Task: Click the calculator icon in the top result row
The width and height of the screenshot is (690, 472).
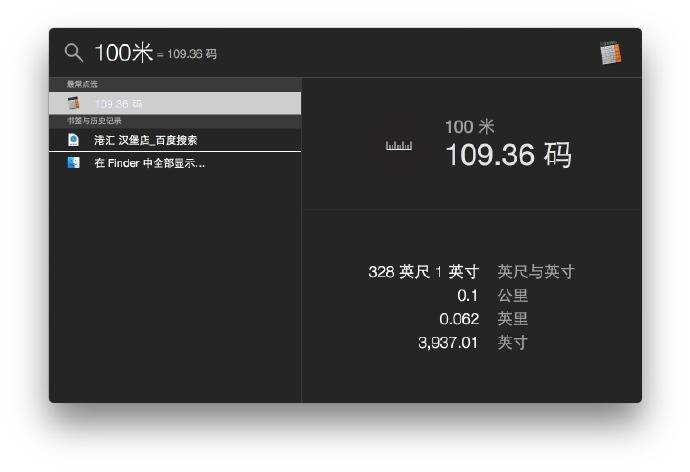Action: click(73, 103)
